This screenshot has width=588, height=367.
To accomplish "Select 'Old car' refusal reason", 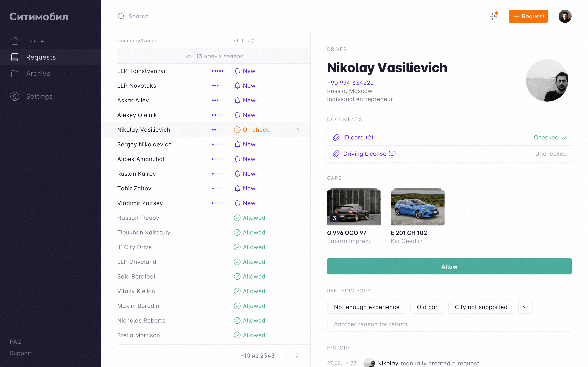I will [427, 307].
